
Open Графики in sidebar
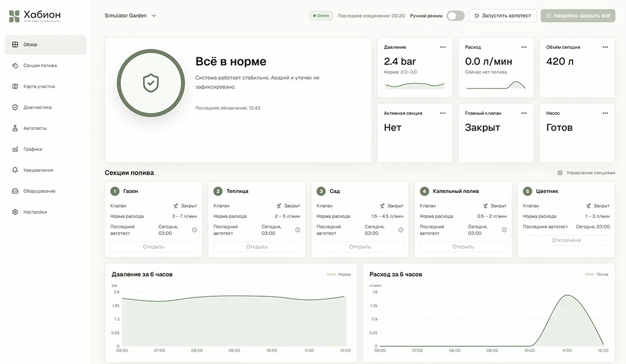tap(45, 149)
